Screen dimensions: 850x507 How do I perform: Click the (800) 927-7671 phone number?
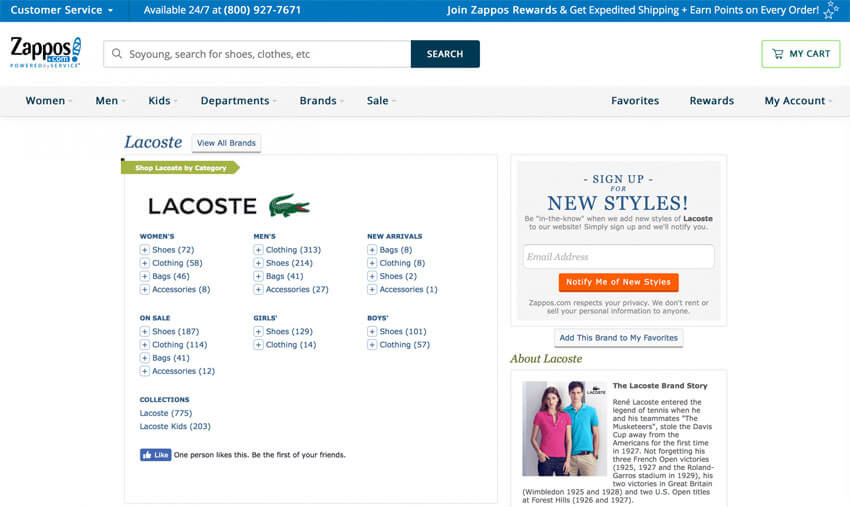[262, 10]
